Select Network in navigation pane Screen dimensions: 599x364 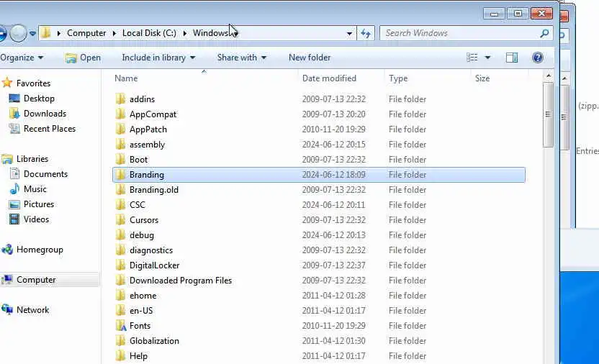32,310
